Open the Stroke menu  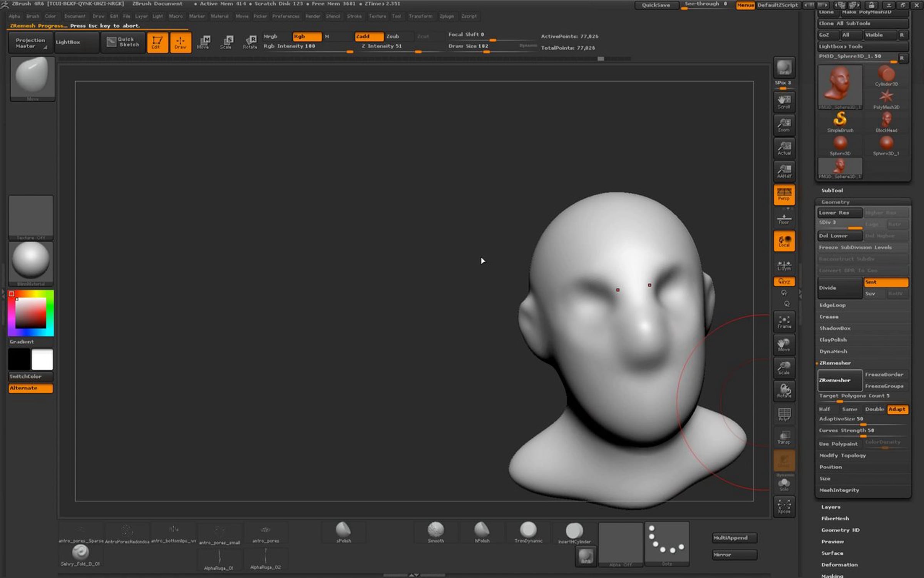pos(354,16)
